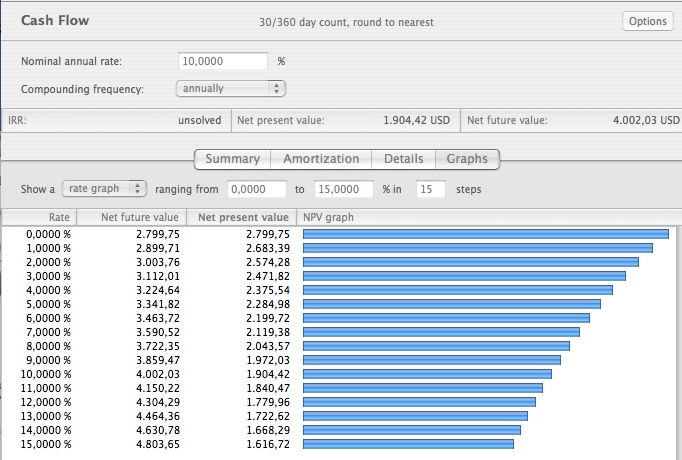Viewport: 682px width, 460px height.
Task: Click the range start field showing 0,0000
Action: click(x=255, y=188)
